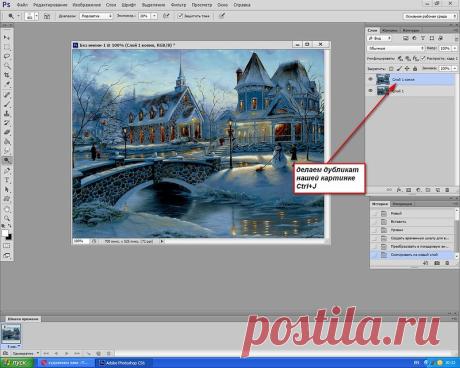The width and height of the screenshot is (460, 368).
Task: Switch to the Каналы tab
Action: click(x=390, y=30)
